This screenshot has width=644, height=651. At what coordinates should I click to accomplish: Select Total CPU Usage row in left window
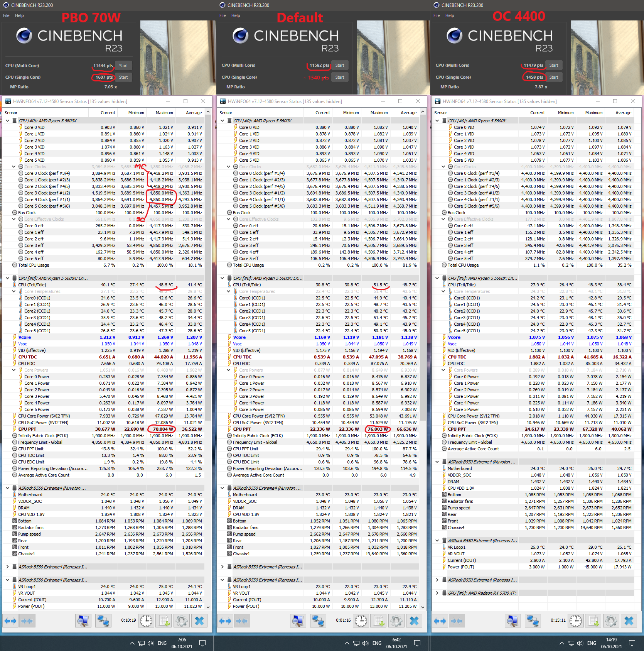coord(103,265)
